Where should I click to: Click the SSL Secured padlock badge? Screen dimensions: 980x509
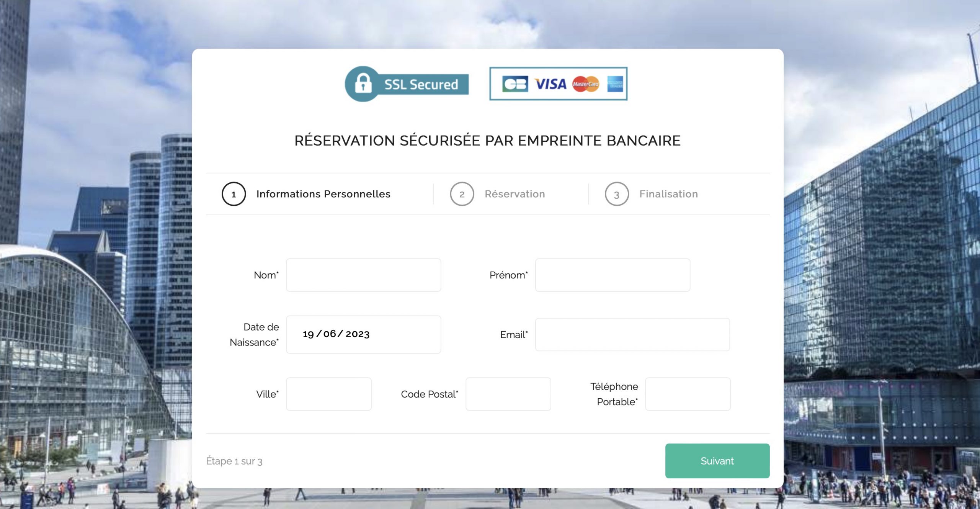click(407, 84)
